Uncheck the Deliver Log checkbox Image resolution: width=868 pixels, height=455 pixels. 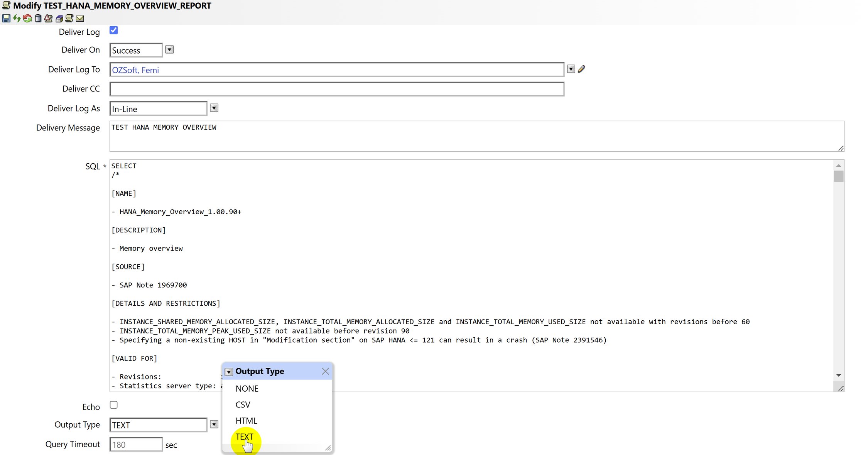[x=114, y=30]
